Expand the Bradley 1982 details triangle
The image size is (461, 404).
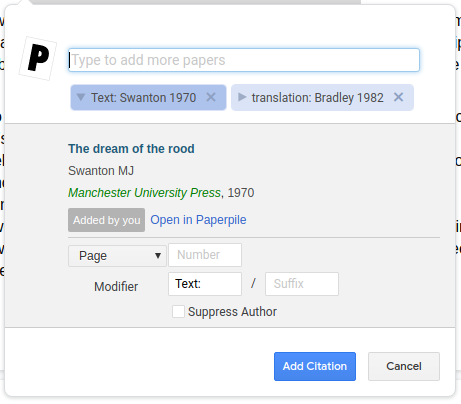pos(242,97)
